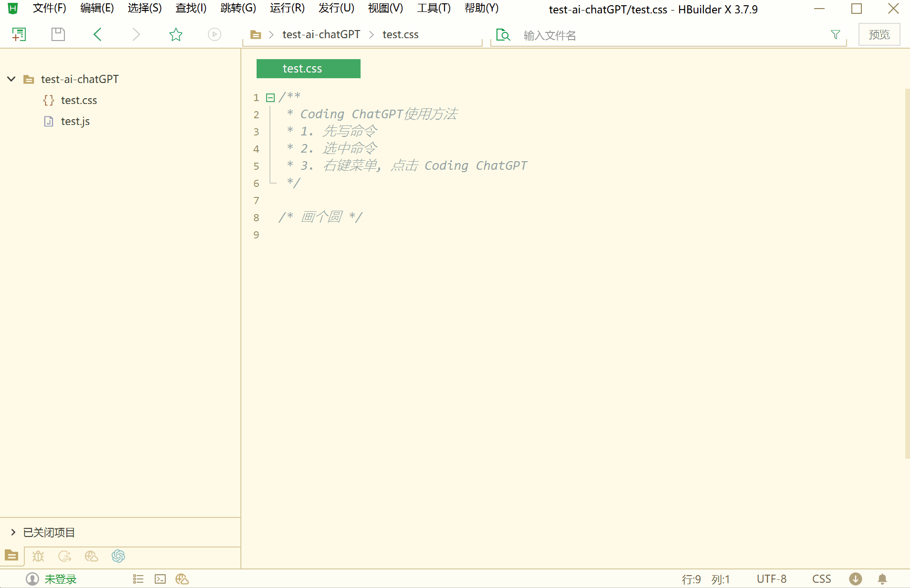Viewport: 910px width, 588px height.
Task: Collapse the comment block fold at line 1
Action: pos(270,98)
